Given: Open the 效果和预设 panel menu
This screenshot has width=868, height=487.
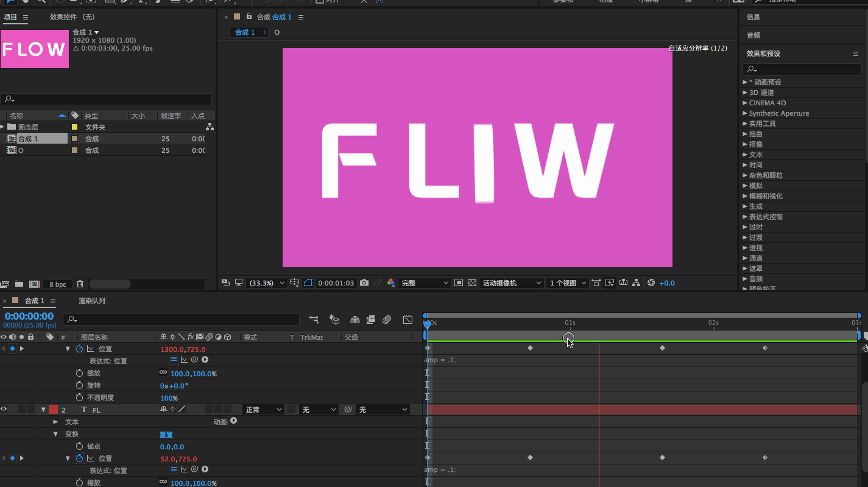Looking at the screenshot, I should tap(856, 54).
